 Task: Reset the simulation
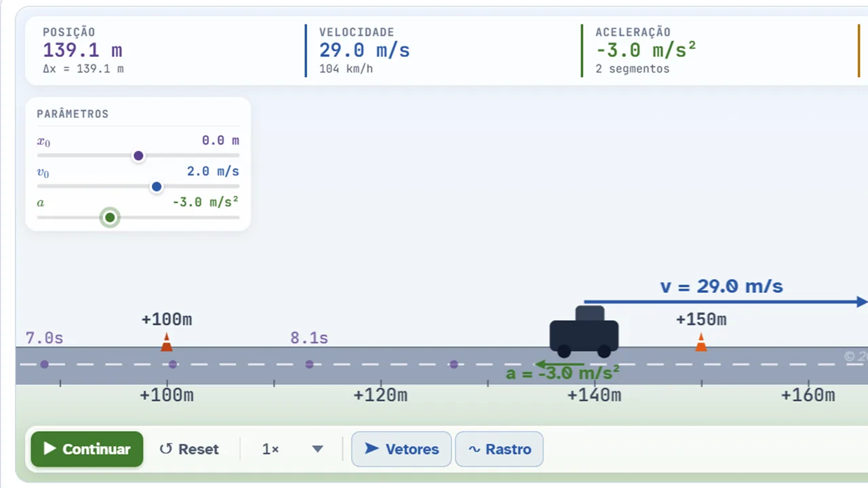(x=189, y=449)
